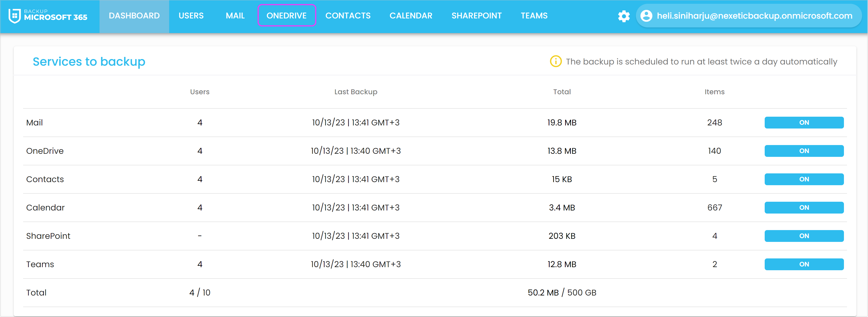Click the OneDrive last backup timestamp
868x317 pixels.
coord(356,151)
